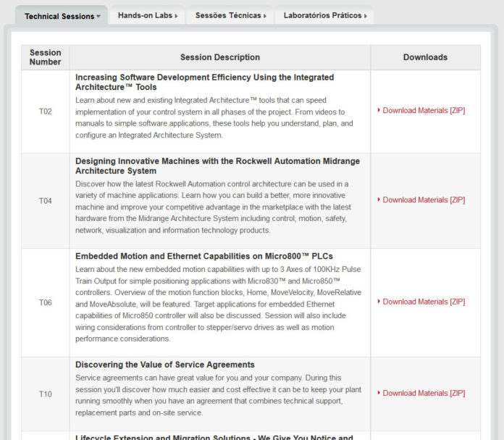Click T02 description paragraph starting 'Learn about new and existing'
Image resolution: width=504 pixels, height=440 pixels.
coord(214,118)
